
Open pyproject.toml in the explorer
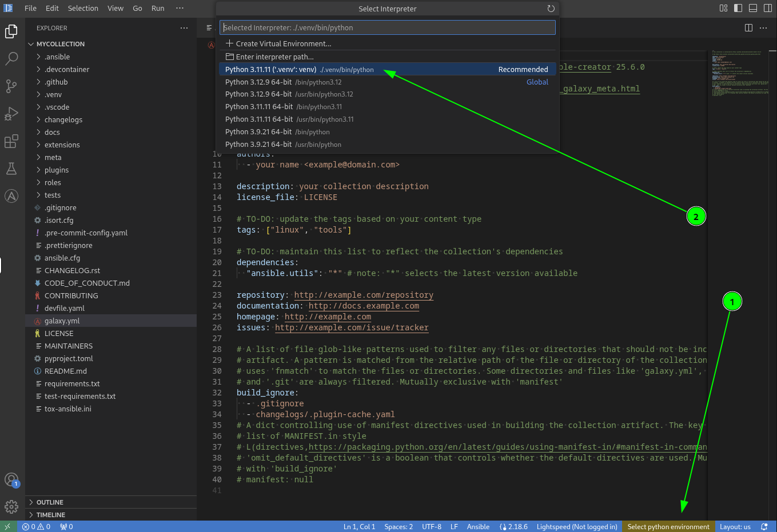pyautogui.click(x=111, y=358)
